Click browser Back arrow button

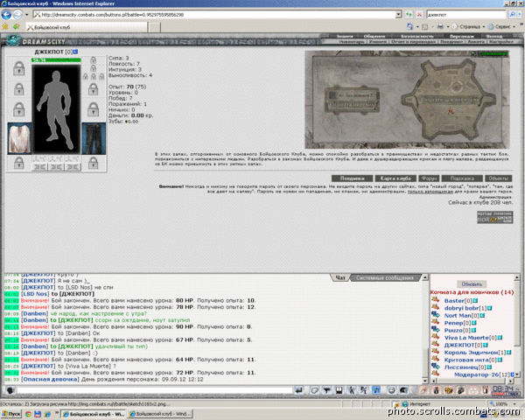(x=6, y=15)
